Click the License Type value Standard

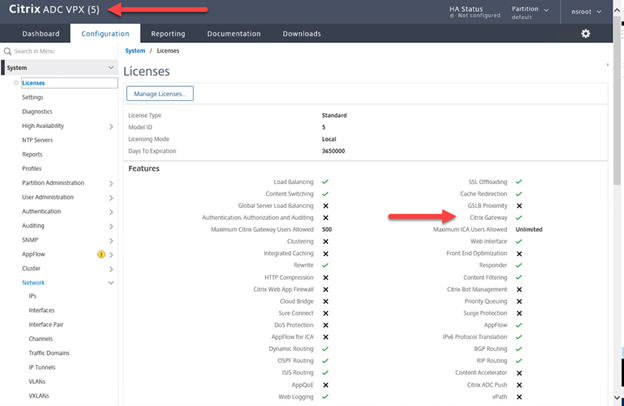tap(334, 115)
